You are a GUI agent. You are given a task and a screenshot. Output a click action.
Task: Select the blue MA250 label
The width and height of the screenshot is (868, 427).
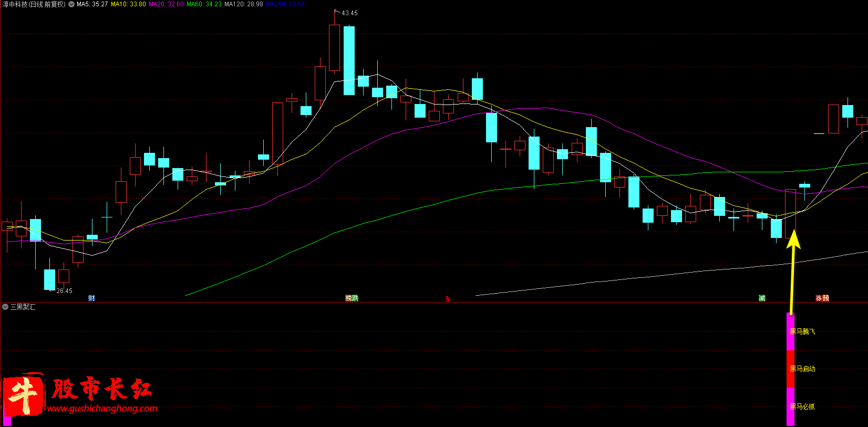[x=285, y=4]
